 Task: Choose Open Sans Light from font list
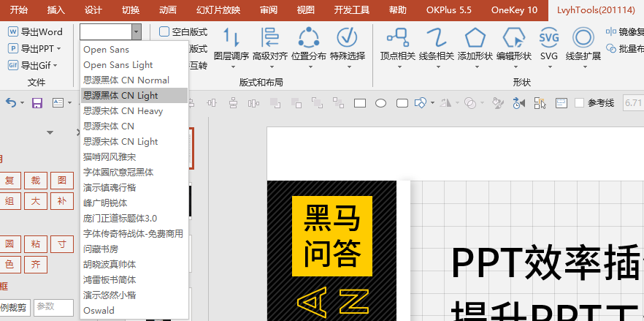(134, 65)
